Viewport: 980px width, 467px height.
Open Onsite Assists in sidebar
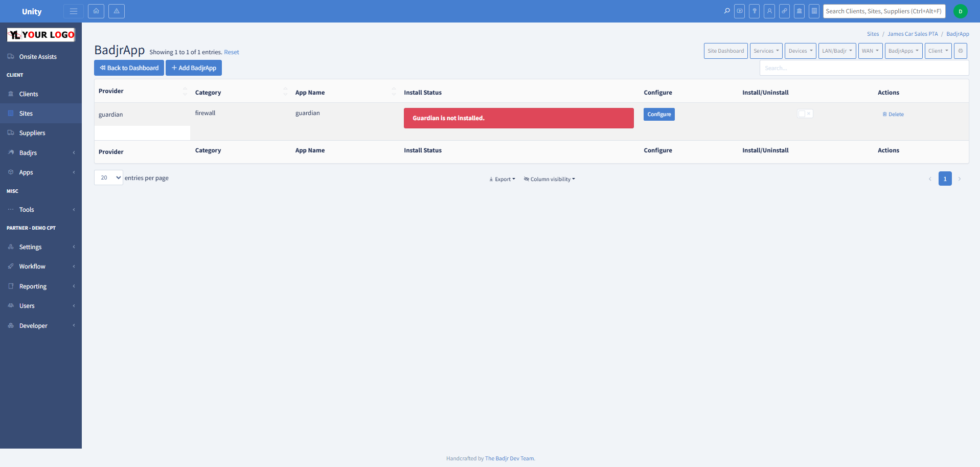[41, 57]
